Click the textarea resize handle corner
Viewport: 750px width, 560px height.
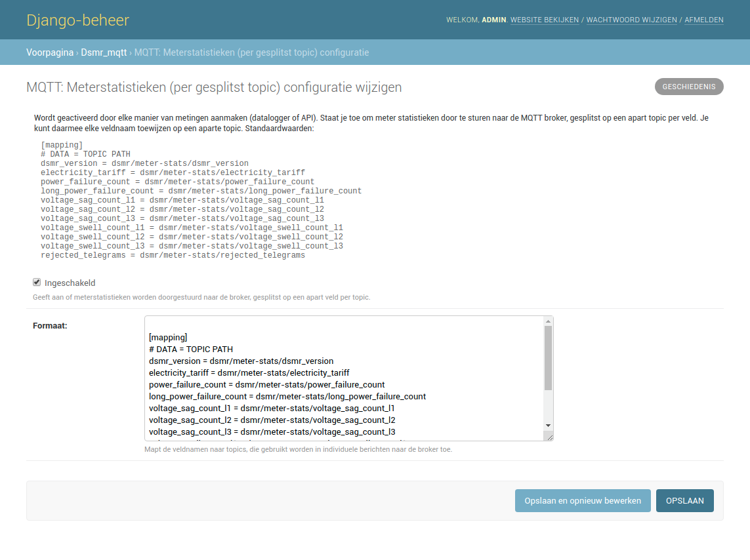pyautogui.click(x=549, y=436)
